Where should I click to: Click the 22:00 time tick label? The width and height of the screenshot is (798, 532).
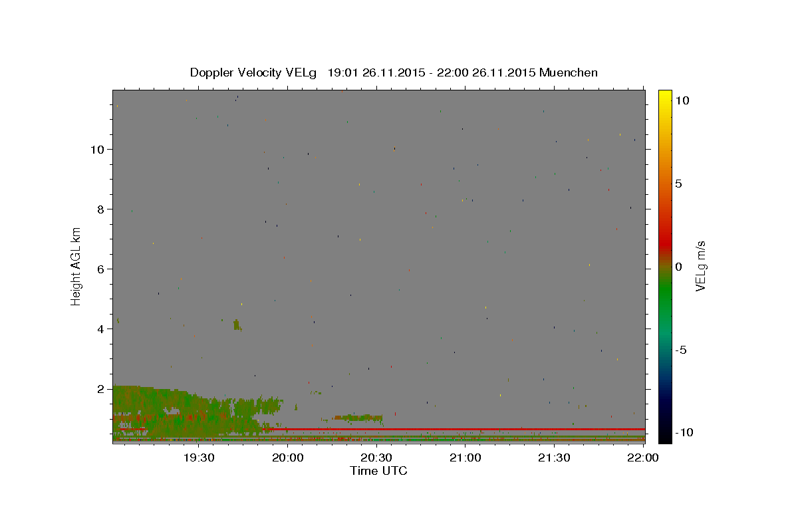pos(643,458)
